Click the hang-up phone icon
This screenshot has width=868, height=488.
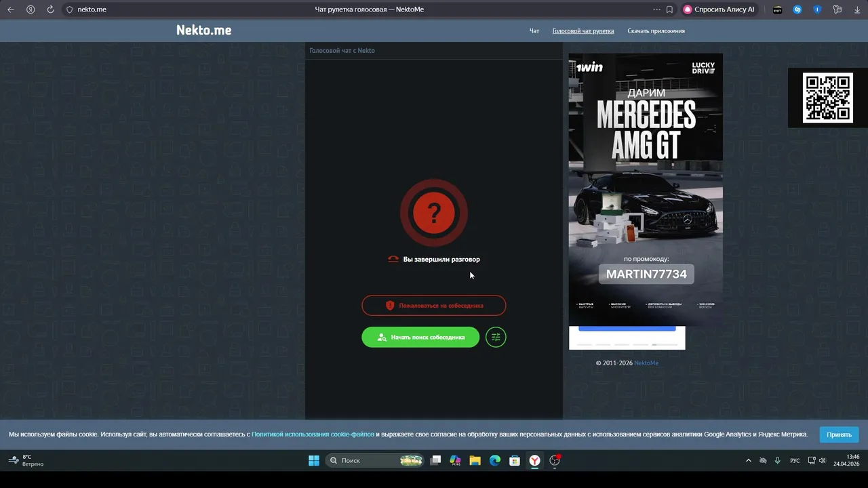[393, 259]
